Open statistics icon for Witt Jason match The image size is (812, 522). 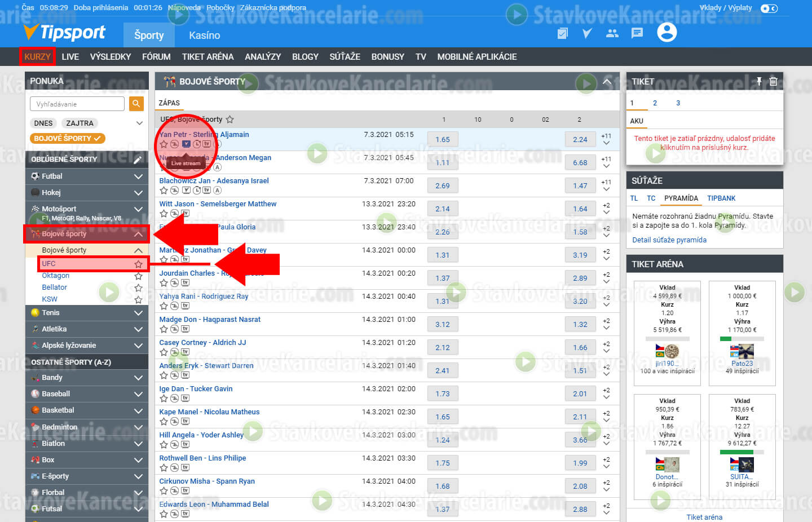tap(174, 213)
